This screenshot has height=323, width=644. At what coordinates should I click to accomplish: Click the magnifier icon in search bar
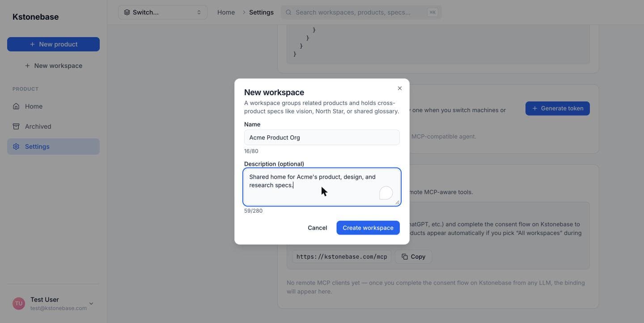point(288,13)
